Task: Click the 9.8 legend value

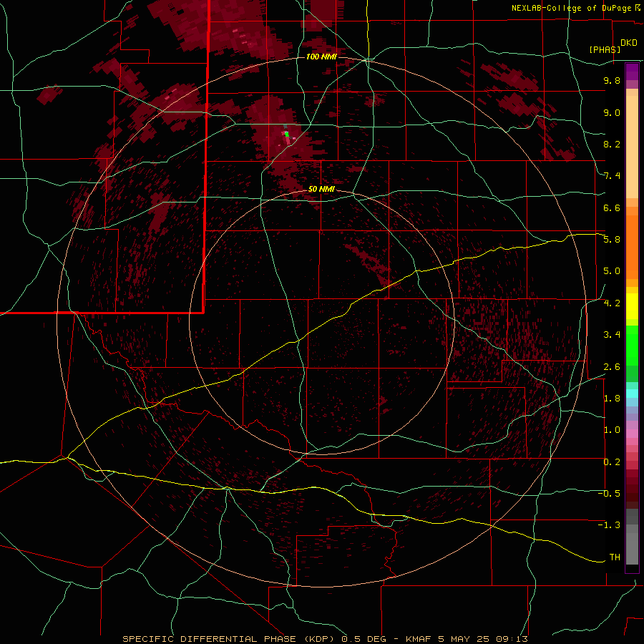Action: click(612, 80)
